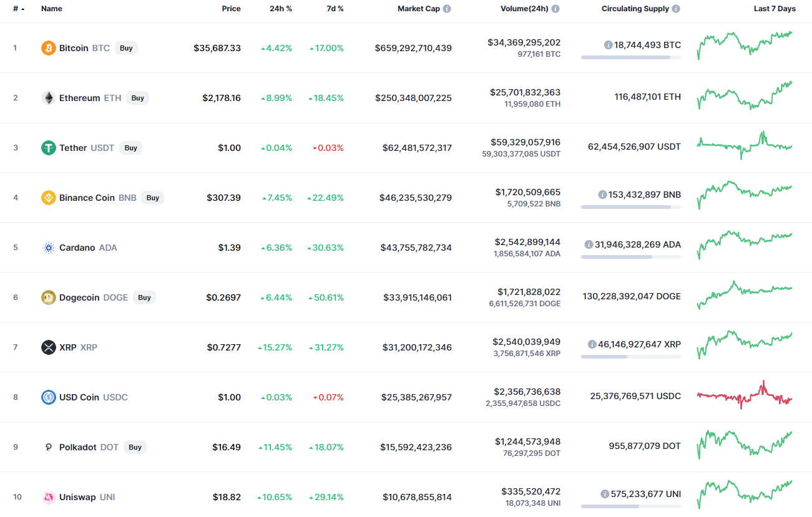Image resolution: width=812 pixels, height=517 pixels.
Task: Open Dogecoin's 7-day sparkline chart
Action: pyautogui.click(x=745, y=295)
